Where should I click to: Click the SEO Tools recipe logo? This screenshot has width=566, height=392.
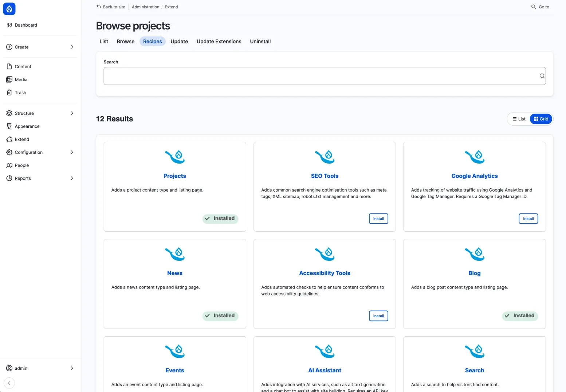(x=325, y=157)
